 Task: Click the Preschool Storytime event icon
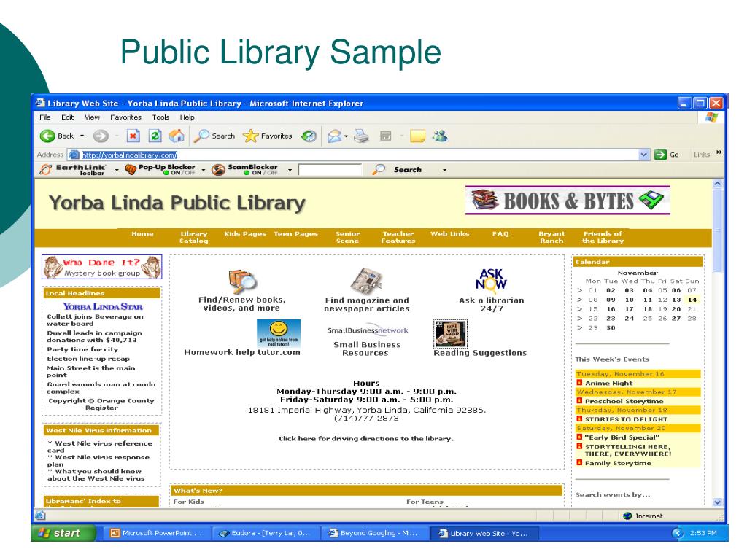tap(580, 401)
